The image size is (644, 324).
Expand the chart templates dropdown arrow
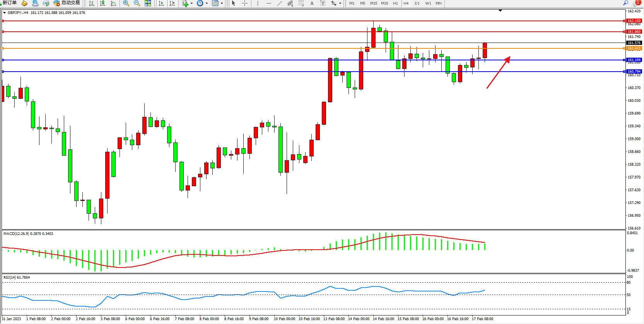pos(222,3)
